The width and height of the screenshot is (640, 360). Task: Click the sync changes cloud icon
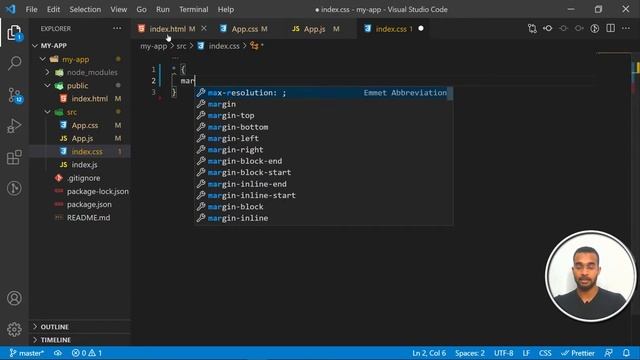(58, 353)
